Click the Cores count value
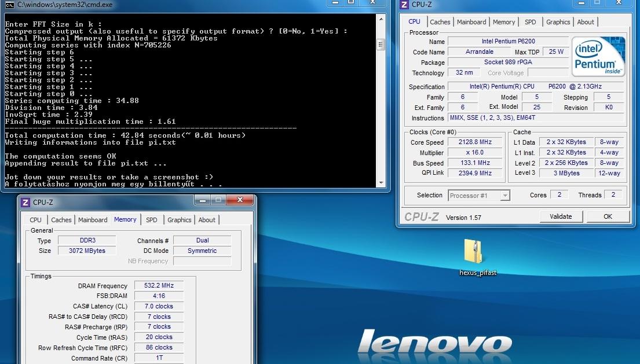 click(x=559, y=195)
